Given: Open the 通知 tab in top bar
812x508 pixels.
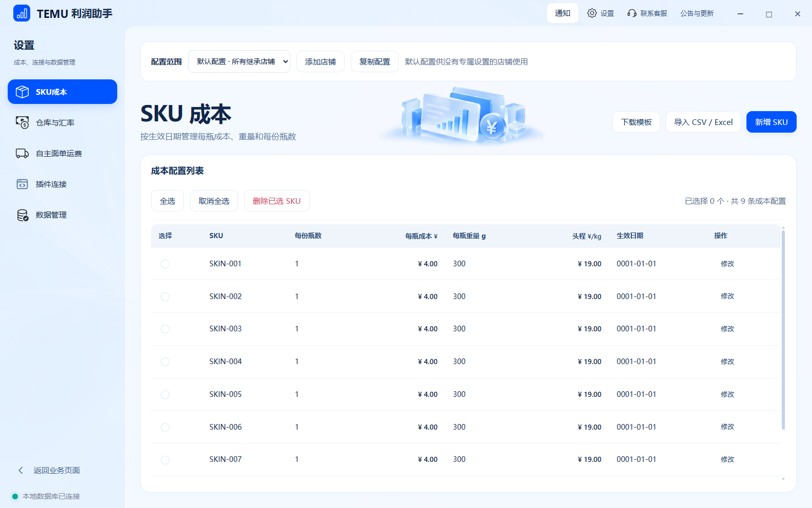Looking at the screenshot, I should tap(562, 13).
